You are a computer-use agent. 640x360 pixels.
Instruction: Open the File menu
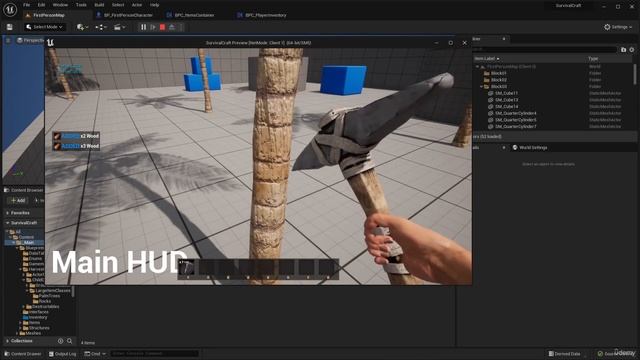[27, 5]
